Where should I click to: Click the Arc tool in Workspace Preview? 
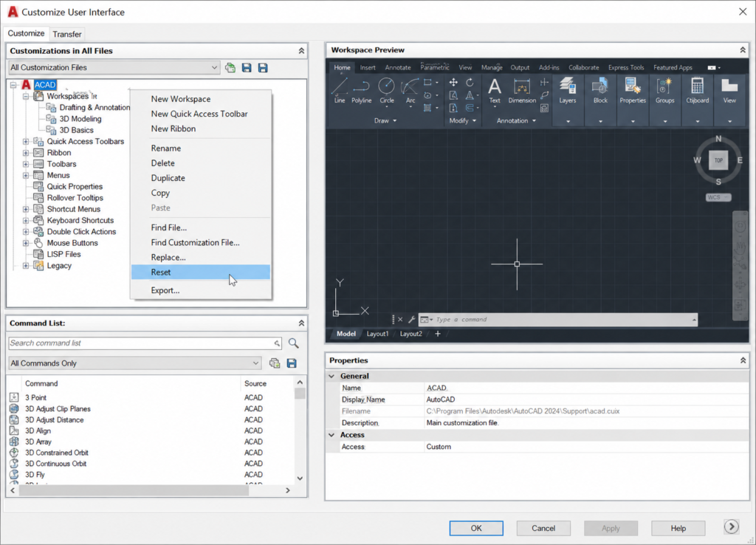pyautogui.click(x=410, y=91)
